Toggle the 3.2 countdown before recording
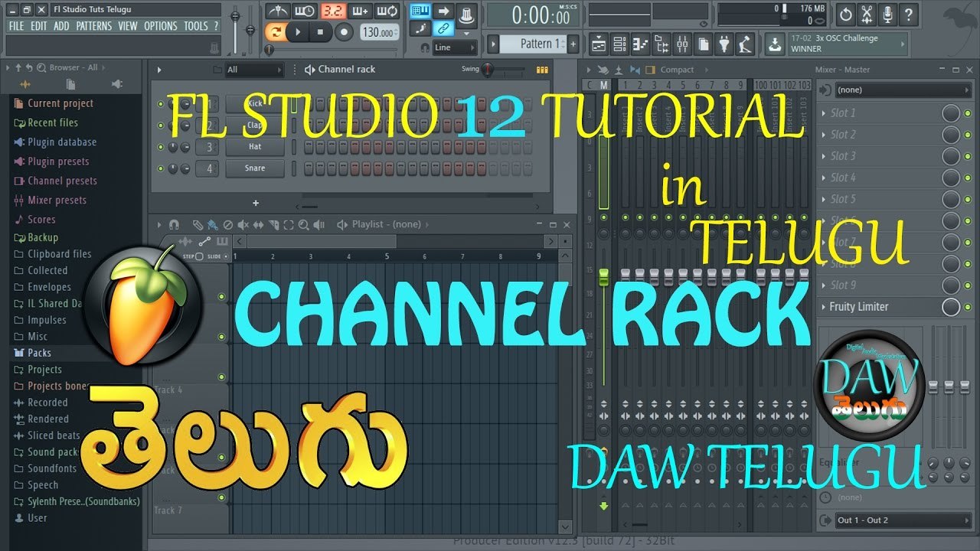This screenshot has height=551, width=980. click(332, 11)
